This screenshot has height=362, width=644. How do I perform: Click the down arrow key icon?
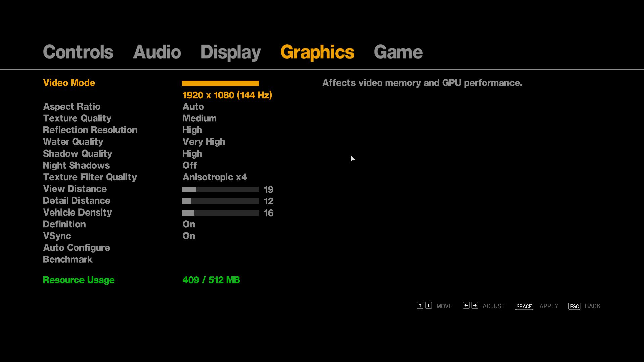[429, 305]
